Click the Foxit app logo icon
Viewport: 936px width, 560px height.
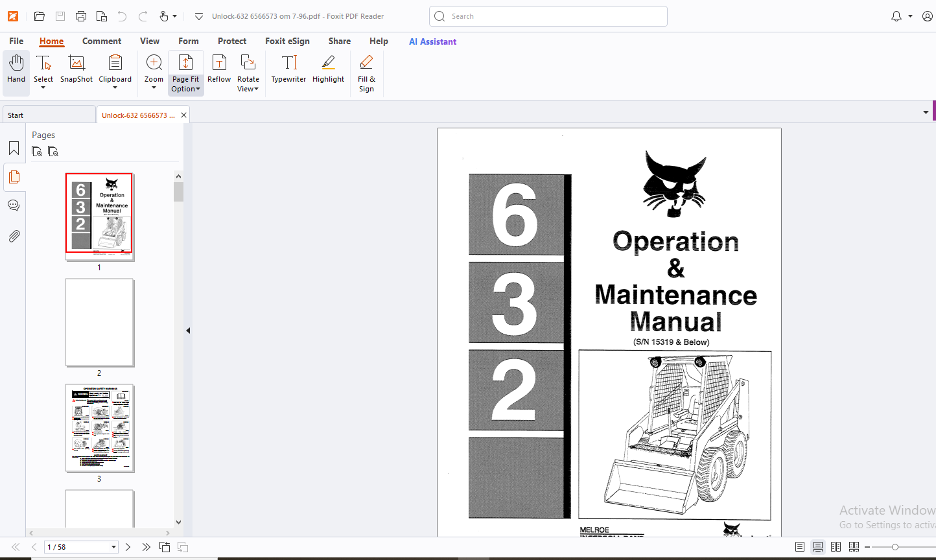[x=13, y=16]
